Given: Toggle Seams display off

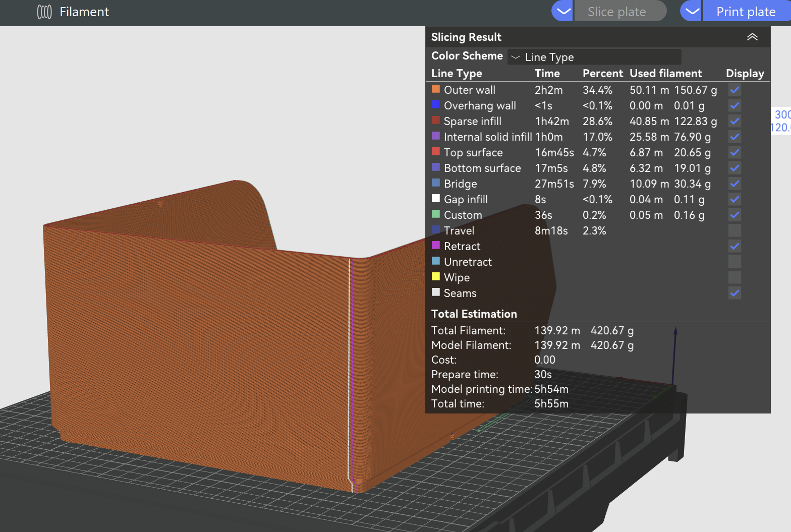Looking at the screenshot, I should (734, 293).
